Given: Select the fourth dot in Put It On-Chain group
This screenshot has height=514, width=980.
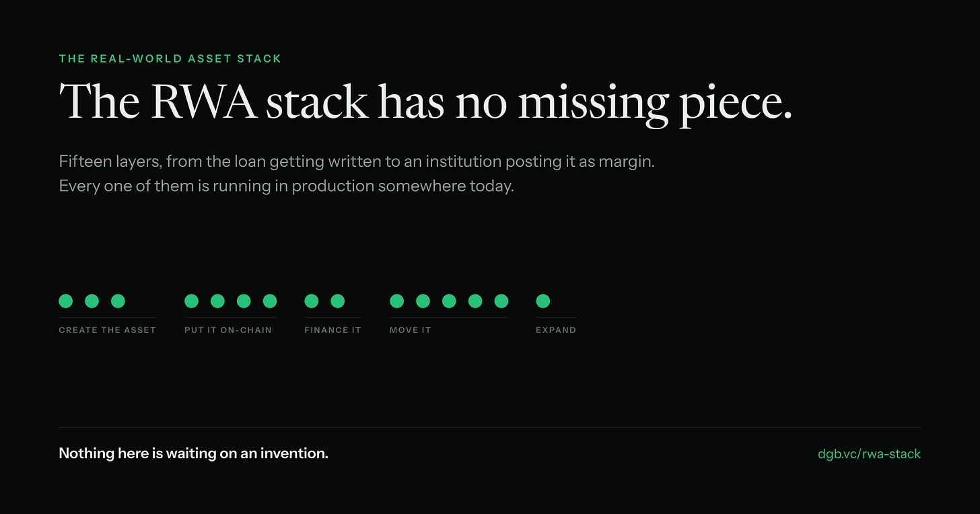Looking at the screenshot, I should [270, 301].
